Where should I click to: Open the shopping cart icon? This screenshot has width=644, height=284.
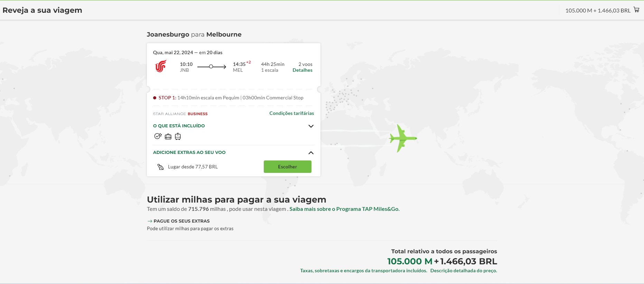636,10
